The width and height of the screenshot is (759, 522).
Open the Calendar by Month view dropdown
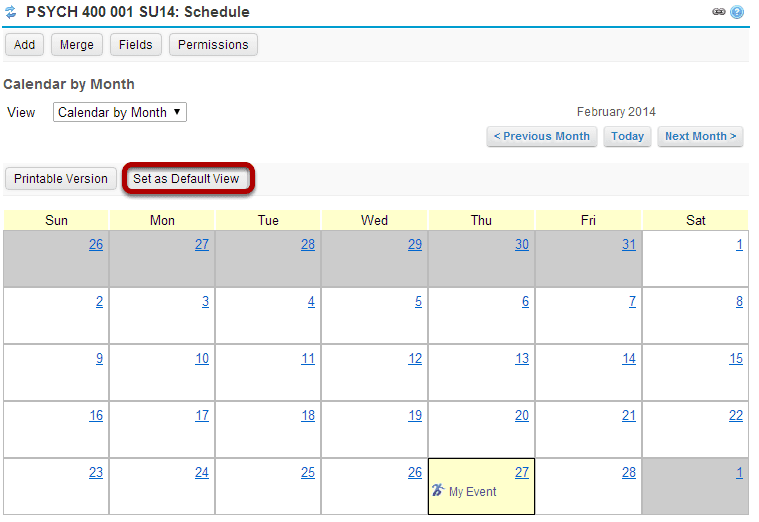tap(120, 112)
